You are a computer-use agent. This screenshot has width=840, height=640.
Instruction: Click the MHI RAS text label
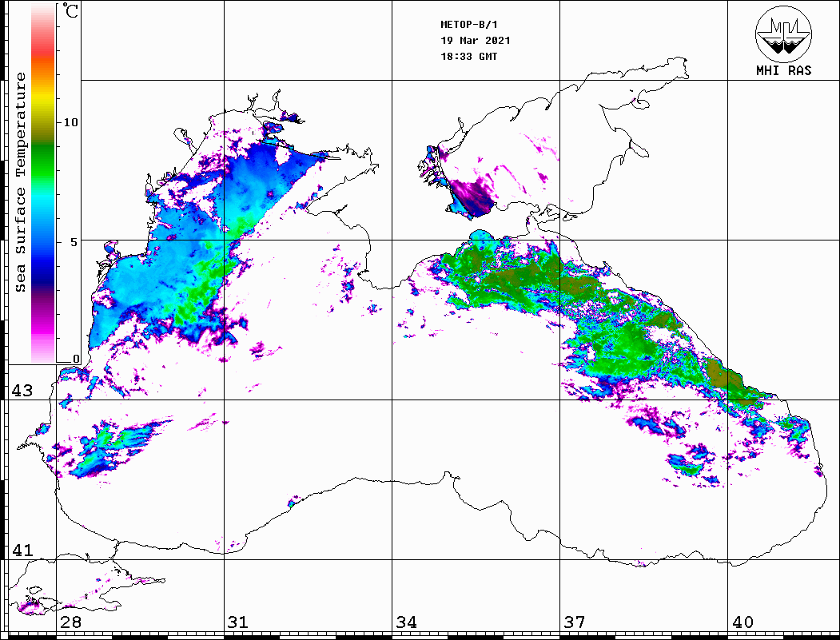tap(783, 70)
